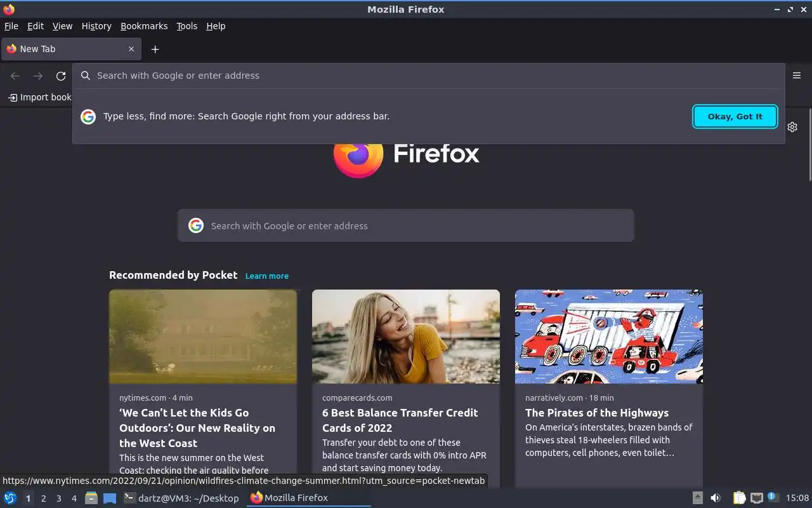Click the address bar search field
Image resolution: width=812 pixels, height=508 pixels.
pyautogui.click(x=429, y=76)
